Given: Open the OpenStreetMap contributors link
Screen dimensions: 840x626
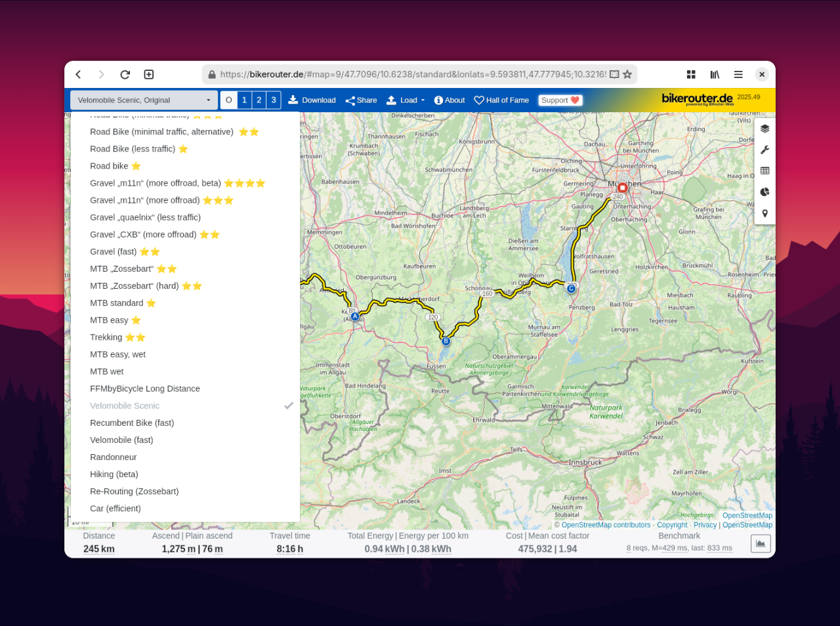Looking at the screenshot, I should [x=605, y=525].
